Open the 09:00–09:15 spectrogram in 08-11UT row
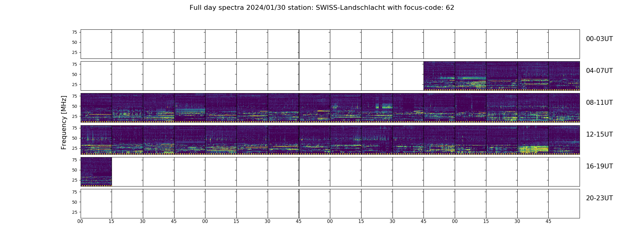 coord(221,108)
